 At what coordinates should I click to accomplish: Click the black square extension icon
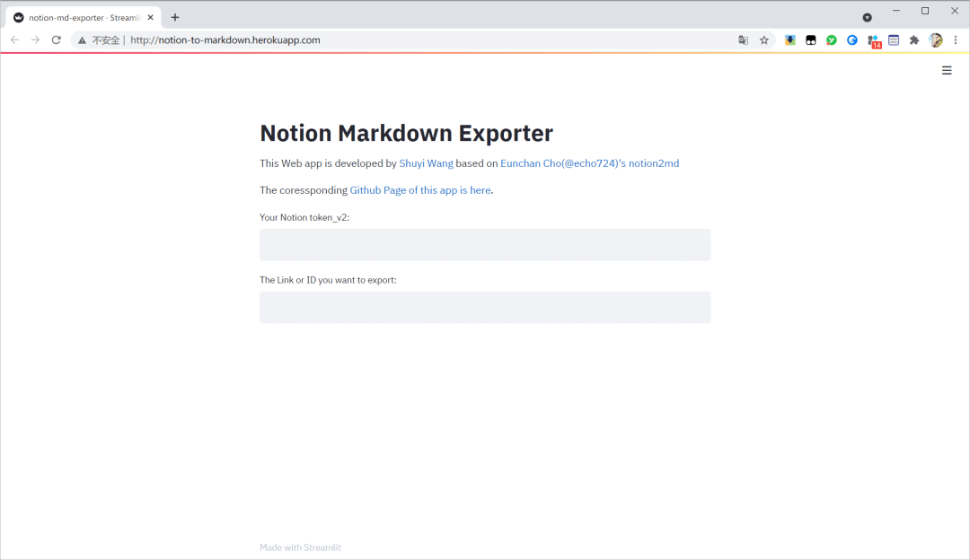(x=810, y=40)
